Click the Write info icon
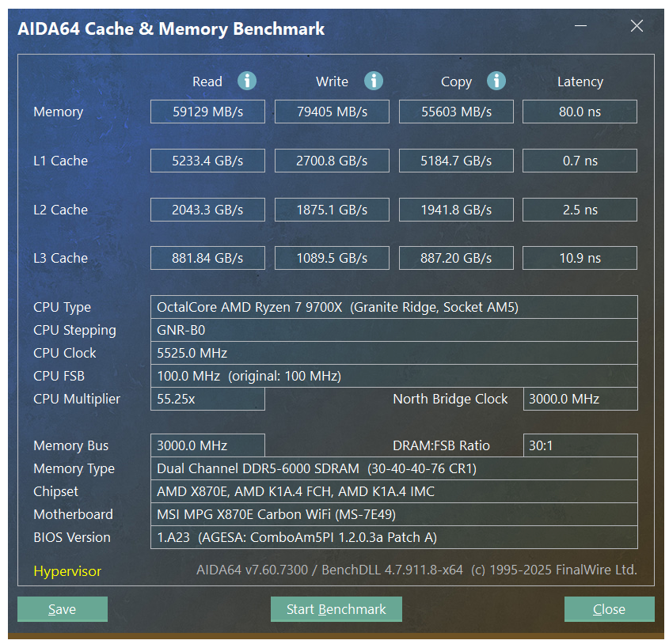The height and width of the screenshot is (644, 669). (374, 81)
